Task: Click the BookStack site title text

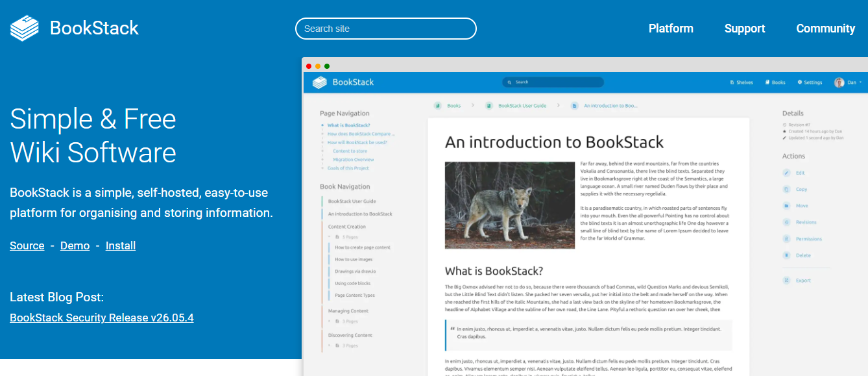Action: point(94,28)
